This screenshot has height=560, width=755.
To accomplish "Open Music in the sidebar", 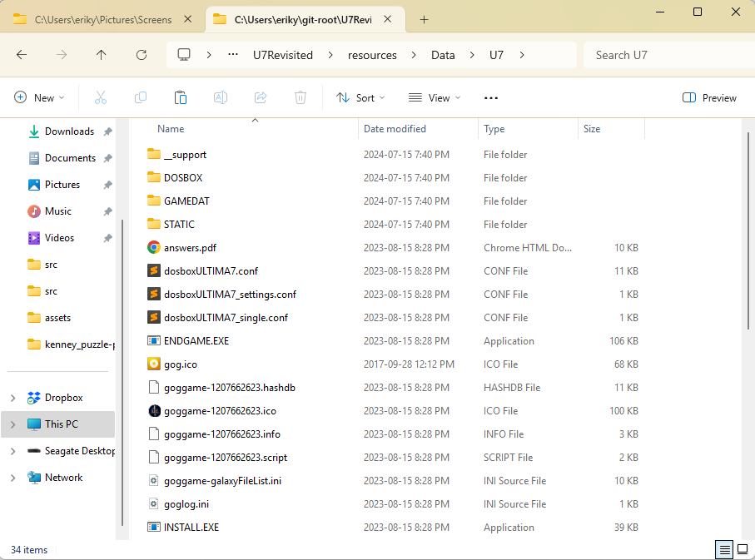I will (58, 211).
